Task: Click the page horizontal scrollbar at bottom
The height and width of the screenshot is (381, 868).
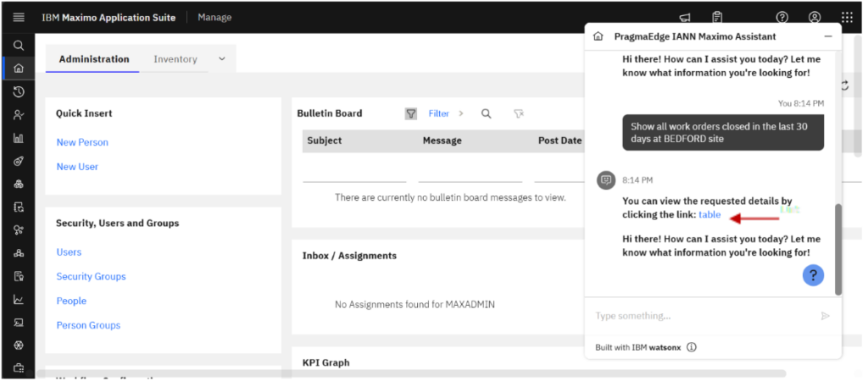Action: click(411, 373)
